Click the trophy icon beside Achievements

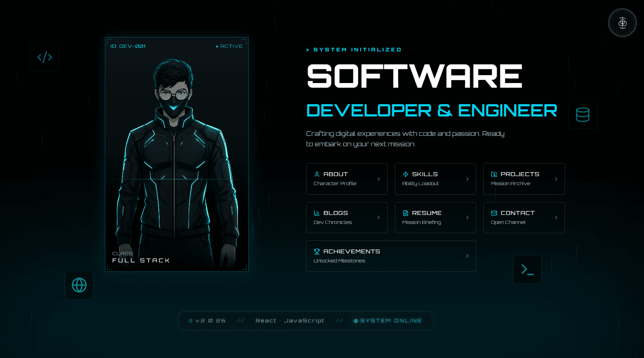[x=317, y=251]
